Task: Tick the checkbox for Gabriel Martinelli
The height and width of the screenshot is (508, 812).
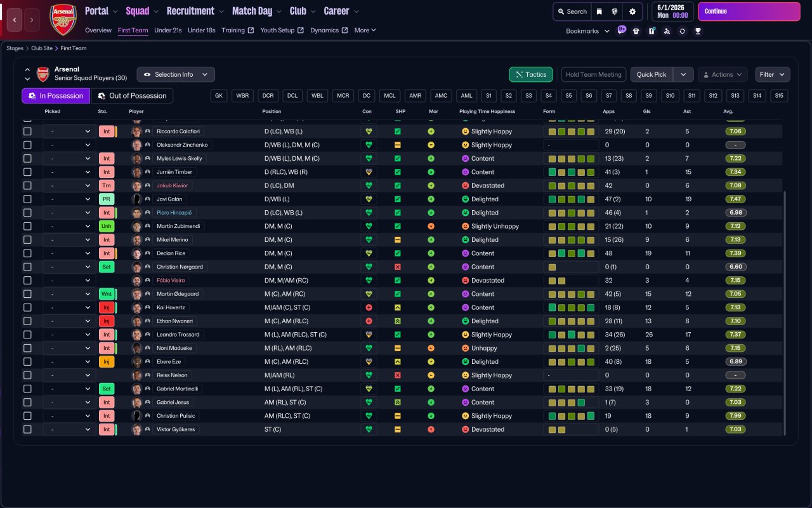Action: tap(27, 389)
